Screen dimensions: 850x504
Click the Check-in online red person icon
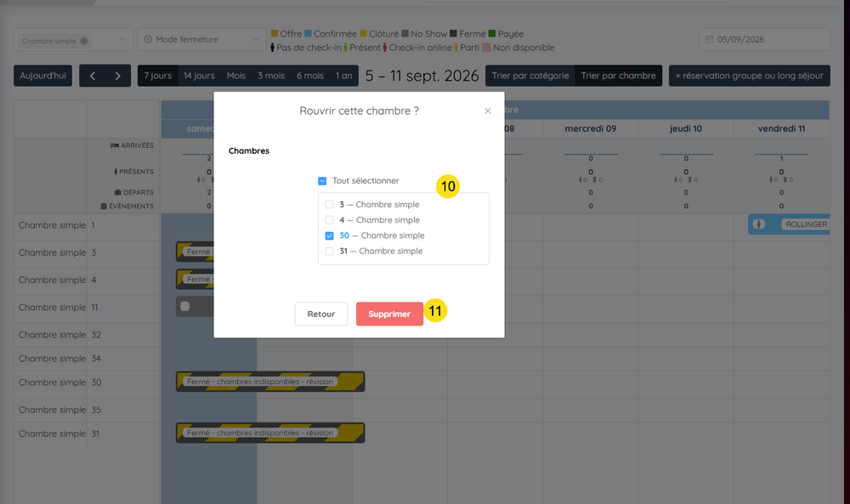pos(385,48)
